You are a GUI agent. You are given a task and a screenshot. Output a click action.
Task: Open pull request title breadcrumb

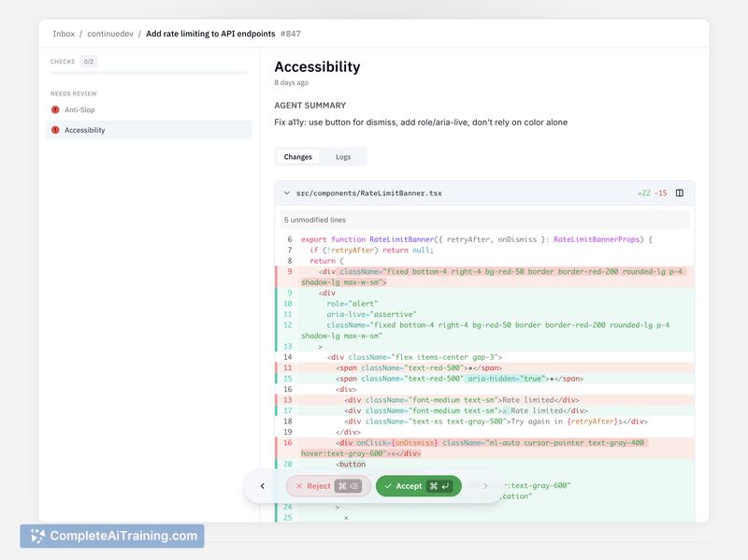pyautogui.click(x=210, y=34)
